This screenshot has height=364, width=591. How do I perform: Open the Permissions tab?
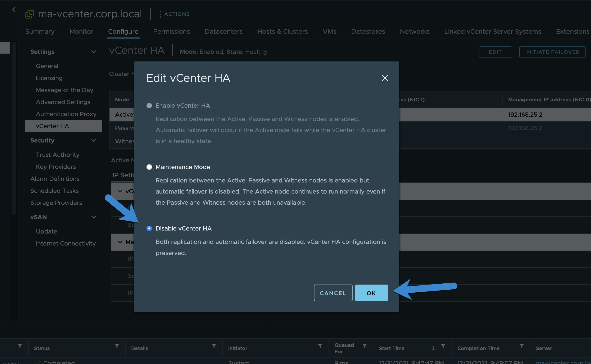point(171,32)
